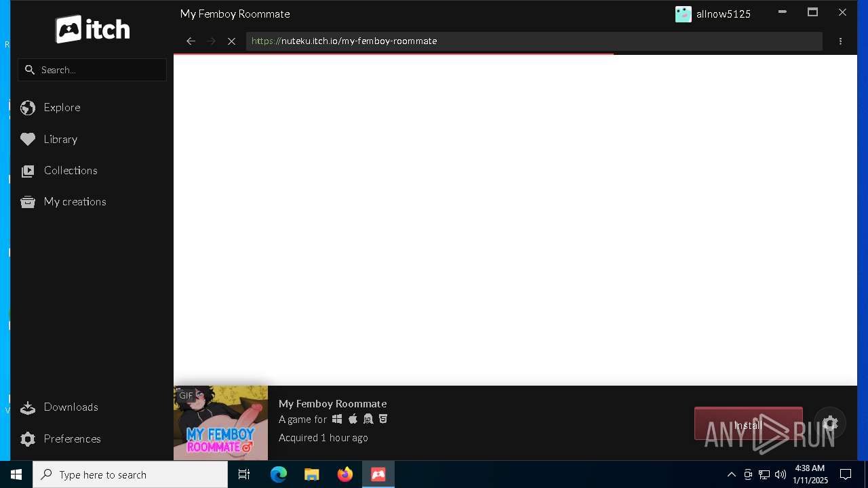Screen dimensions: 868x488
Task: Open Task View on the taskbar
Action: [244, 474]
